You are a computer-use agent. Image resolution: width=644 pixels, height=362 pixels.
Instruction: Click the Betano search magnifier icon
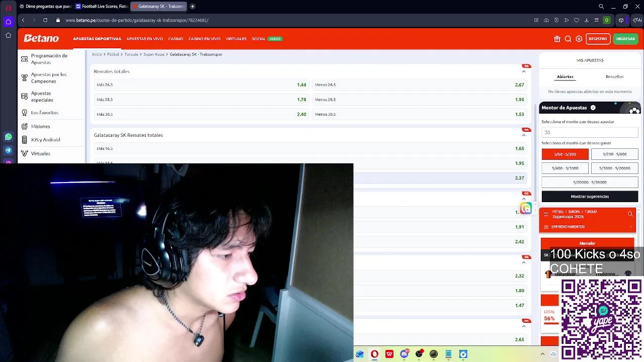pos(568,39)
